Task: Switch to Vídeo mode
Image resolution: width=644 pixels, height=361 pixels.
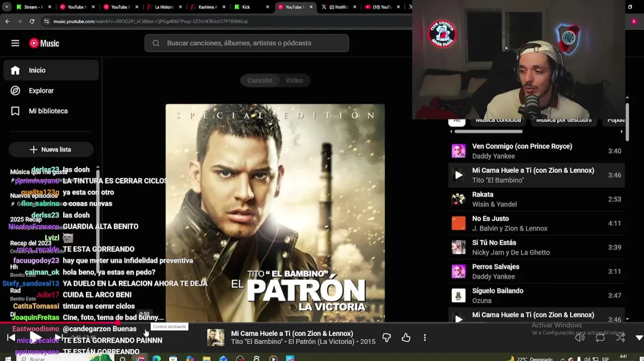Action: tap(294, 80)
